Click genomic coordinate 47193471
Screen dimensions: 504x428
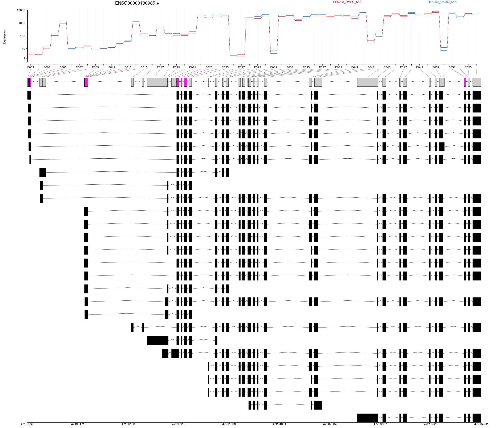(x=78, y=424)
